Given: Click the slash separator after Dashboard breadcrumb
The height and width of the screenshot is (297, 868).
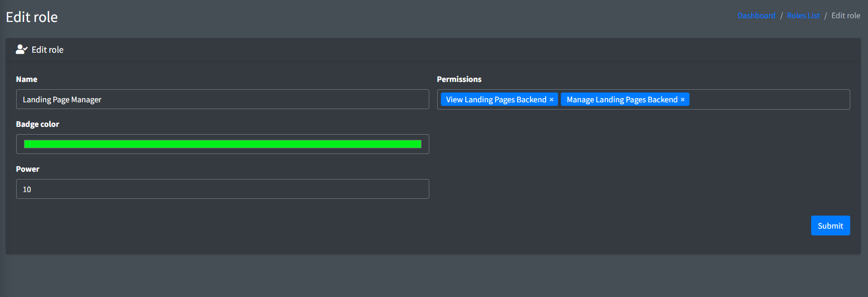Looking at the screenshot, I should [x=781, y=16].
